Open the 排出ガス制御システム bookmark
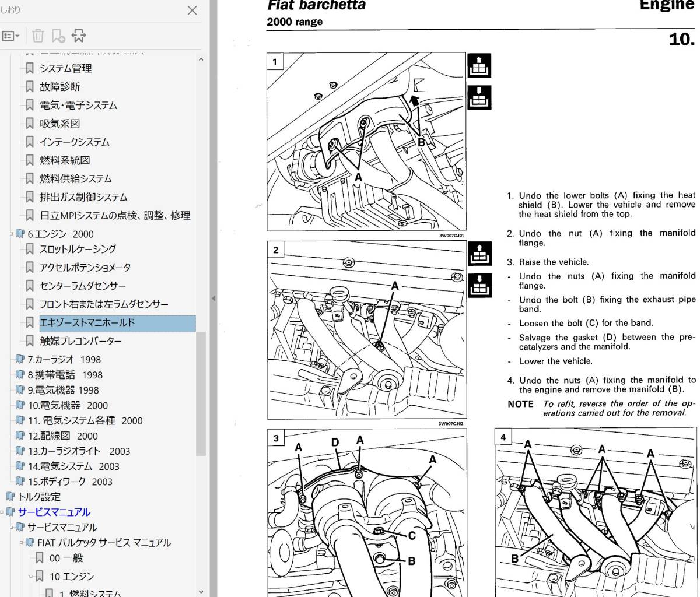This screenshot has width=700, height=597. pos(83,197)
